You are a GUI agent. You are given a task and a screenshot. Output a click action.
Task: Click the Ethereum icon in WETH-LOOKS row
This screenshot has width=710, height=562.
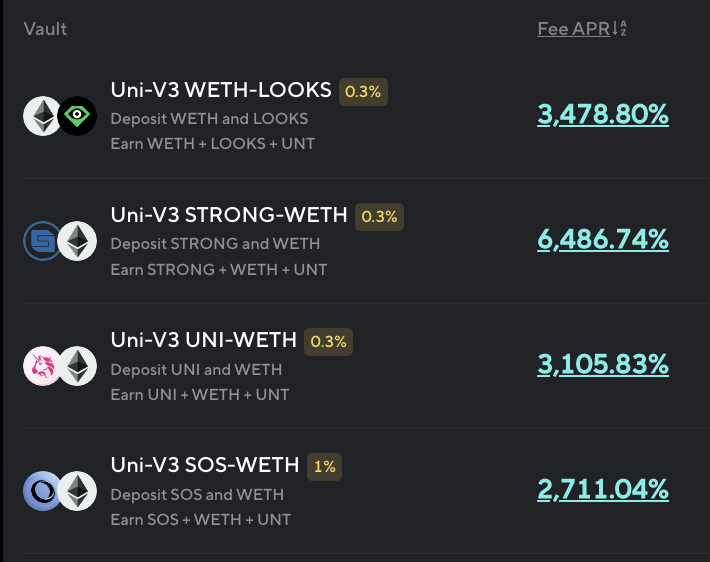pos(43,116)
